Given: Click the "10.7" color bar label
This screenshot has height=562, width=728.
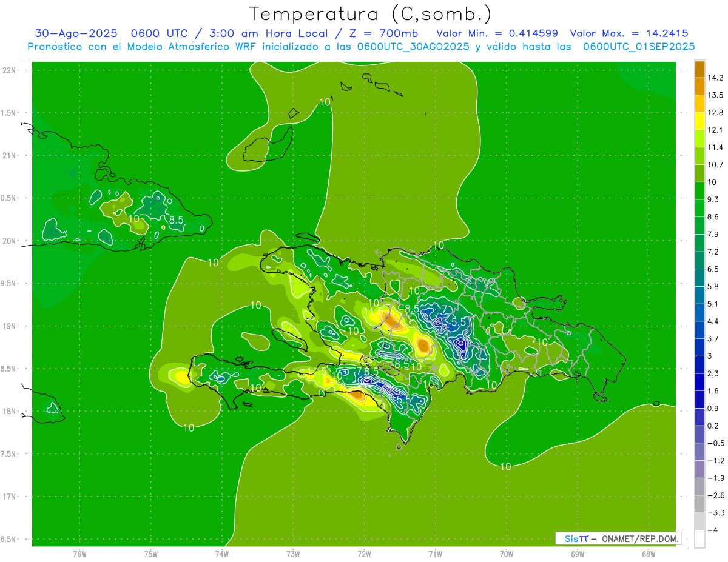Looking at the screenshot, I should pyautogui.click(x=715, y=165).
